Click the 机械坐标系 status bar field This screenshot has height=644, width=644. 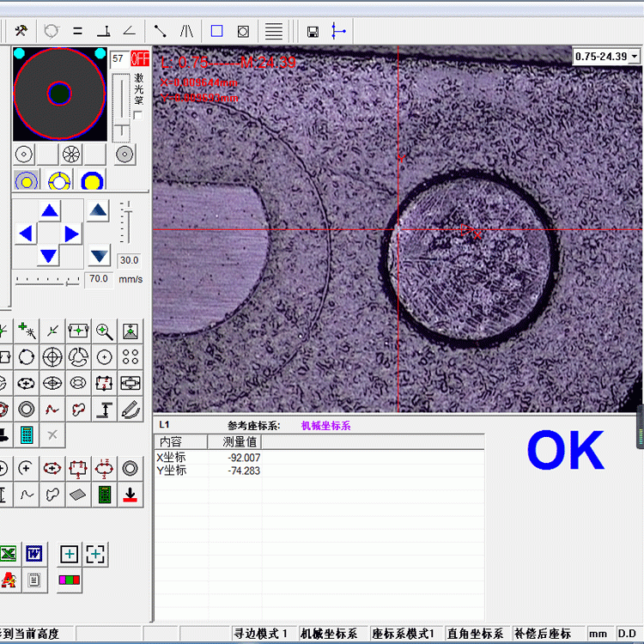coord(330,634)
